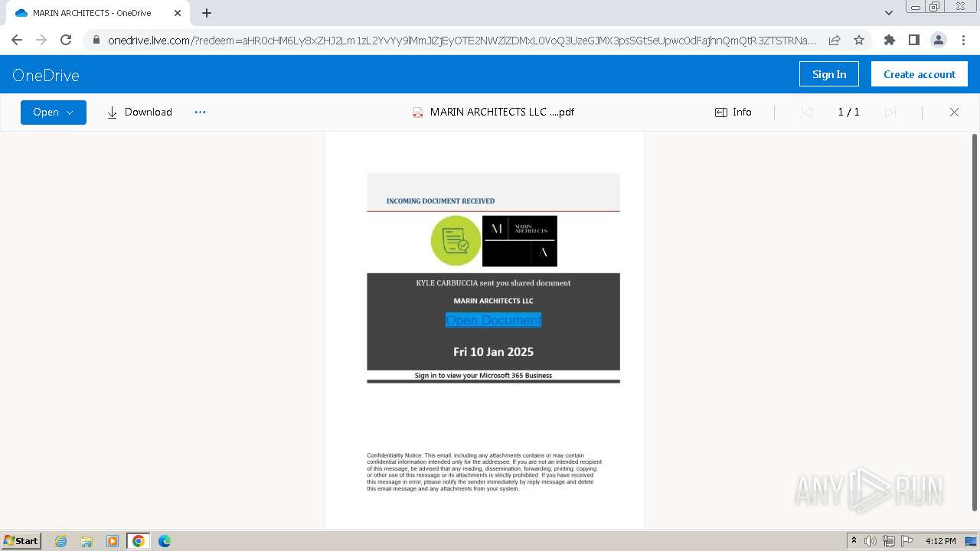This screenshot has width=980, height=551.
Task: Click the taskbar clock showing 4:12 PM
Action: pos(940,541)
